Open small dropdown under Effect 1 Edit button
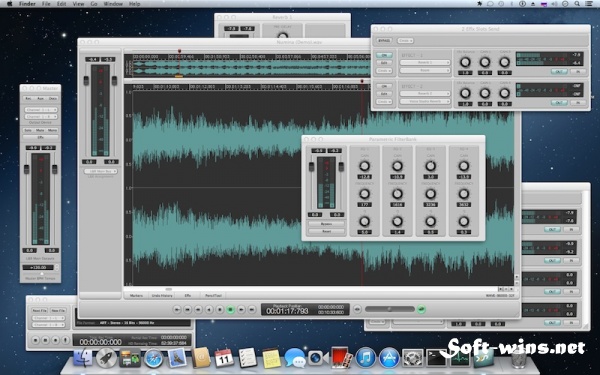This screenshot has width=600, height=375. pyautogui.click(x=384, y=70)
